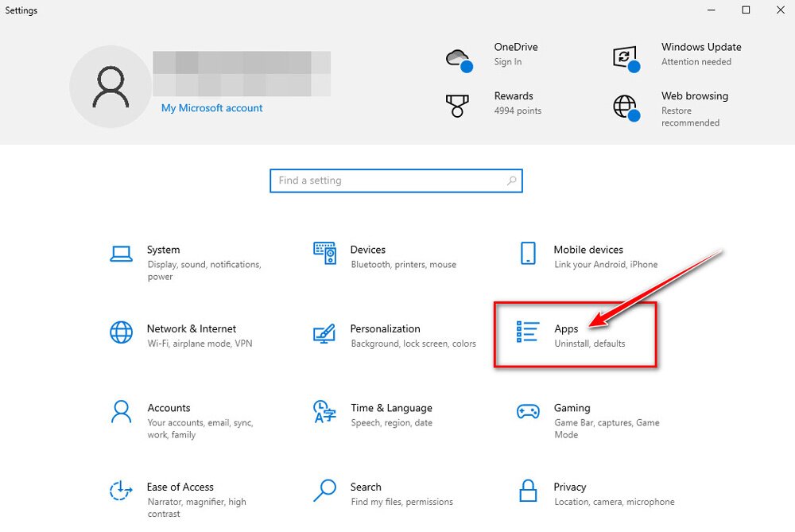Open the Apps list icon

[x=527, y=332]
